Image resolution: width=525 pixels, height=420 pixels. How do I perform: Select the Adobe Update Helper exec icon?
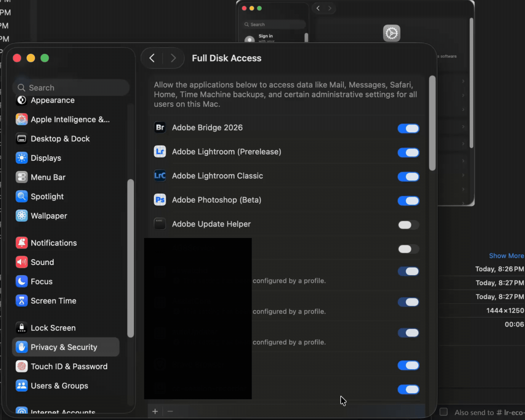[x=160, y=224]
